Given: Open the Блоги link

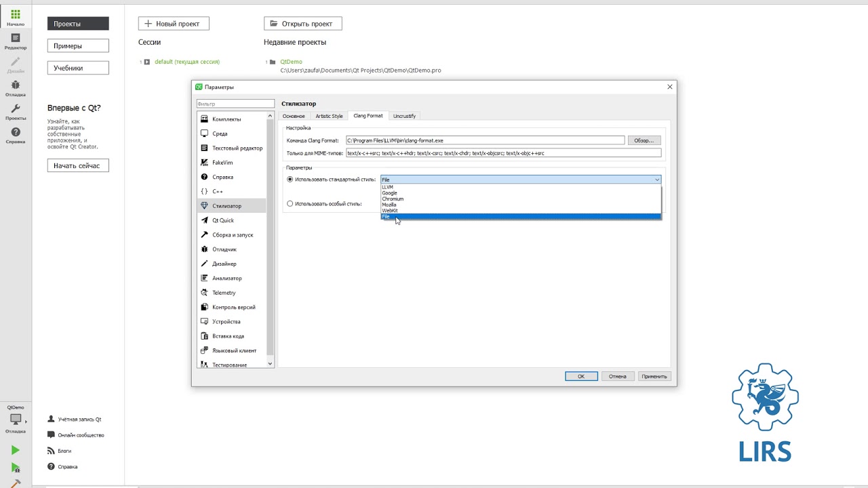Looking at the screenshot, I should click(59, 451).
